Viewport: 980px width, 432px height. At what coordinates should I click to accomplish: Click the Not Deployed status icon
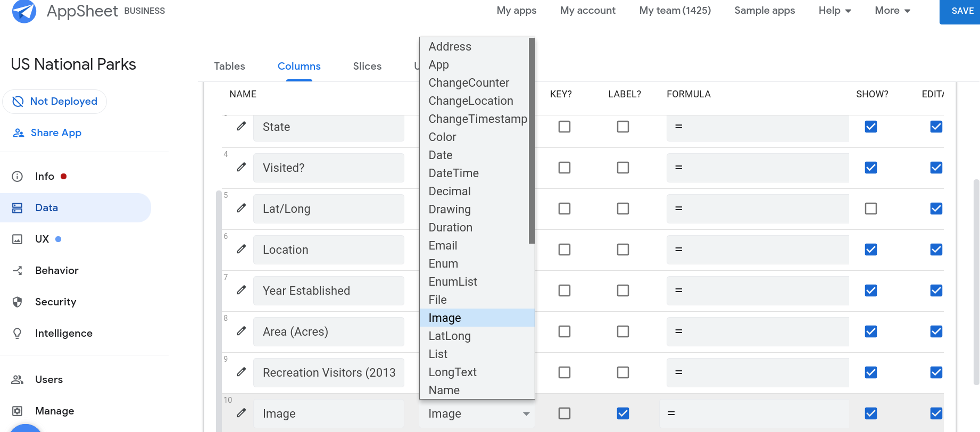[18, 102]
